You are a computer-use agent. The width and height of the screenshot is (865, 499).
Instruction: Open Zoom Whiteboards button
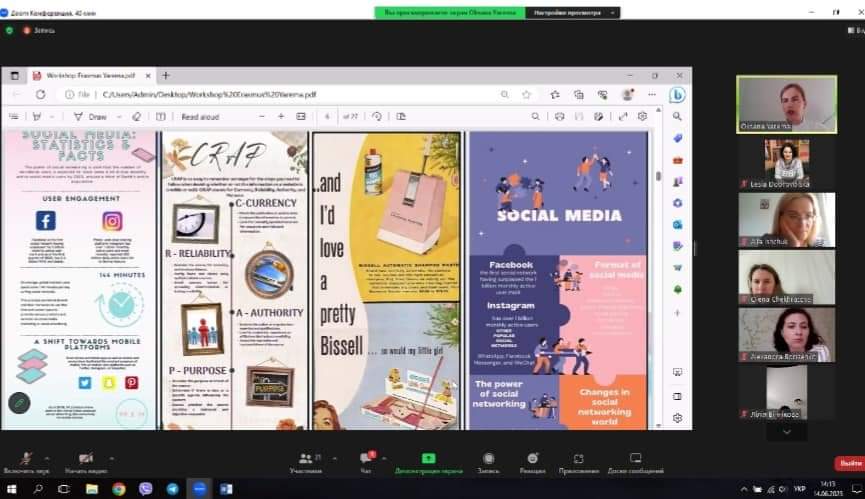pyautogui.click(x=636, y=462)
